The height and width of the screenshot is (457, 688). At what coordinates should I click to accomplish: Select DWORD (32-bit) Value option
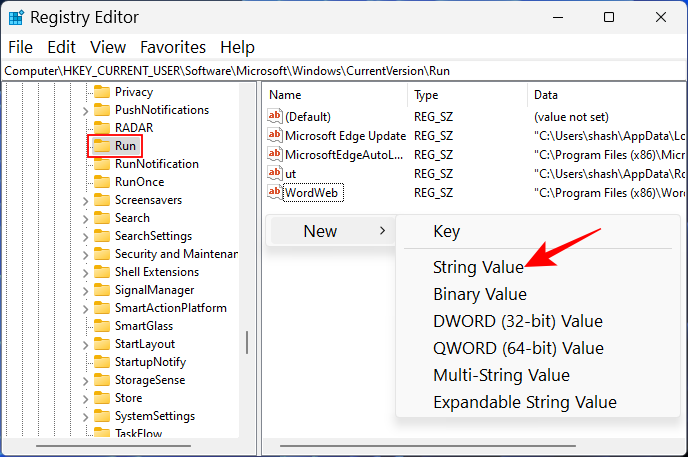point(517,321)
